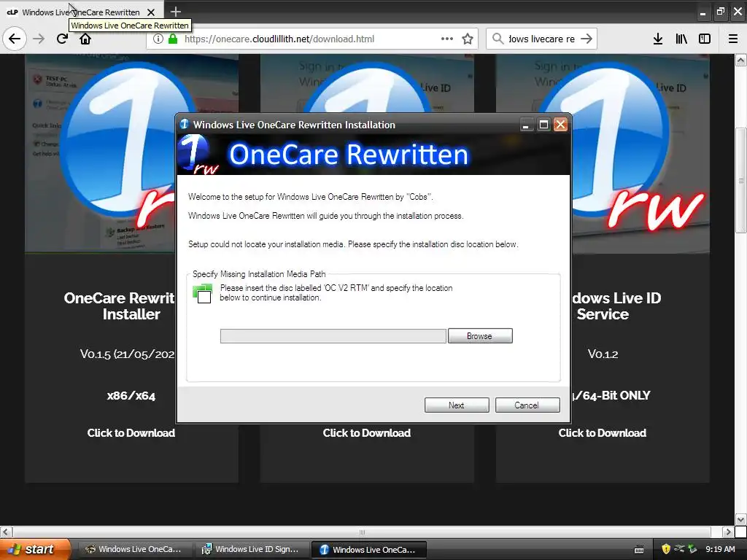Click the V0.1.2 version text
Image resolution: width=747 pixels, height=560 pixels.
pos(603,354)
